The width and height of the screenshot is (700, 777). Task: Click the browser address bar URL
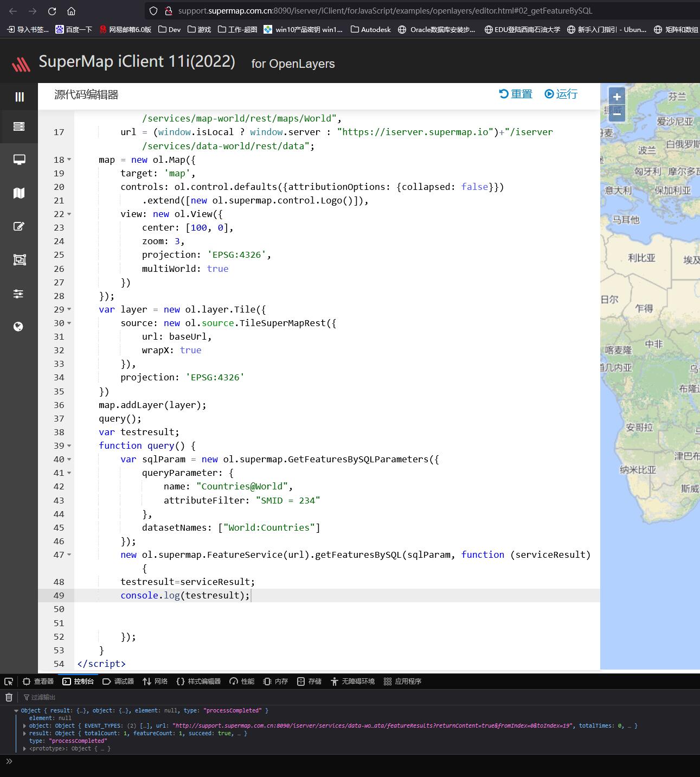tap(385, 11)
